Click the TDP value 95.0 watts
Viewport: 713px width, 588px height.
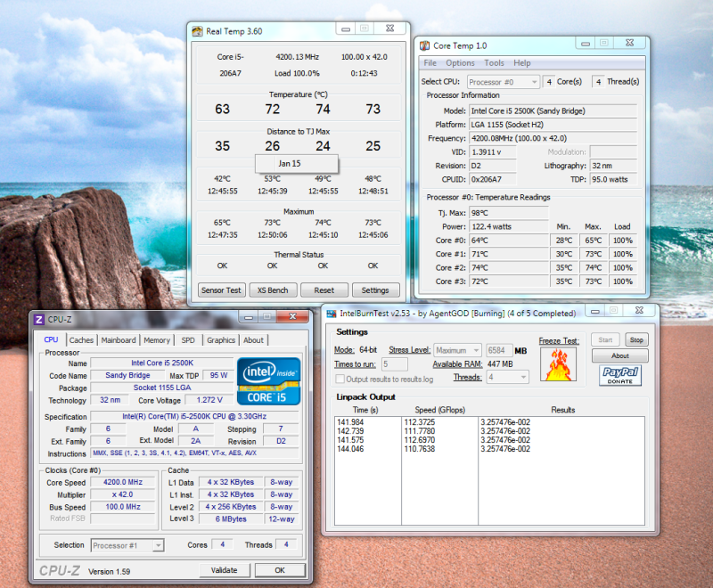pos(613,179)
